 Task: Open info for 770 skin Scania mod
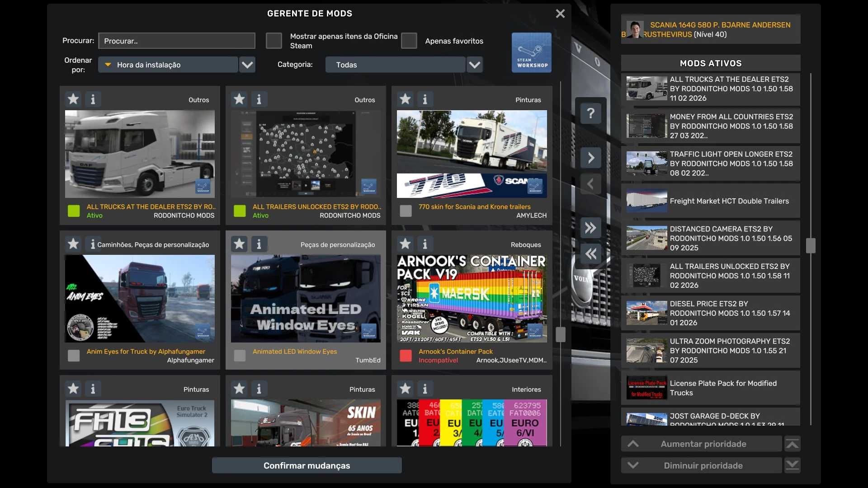click(425, 99)
